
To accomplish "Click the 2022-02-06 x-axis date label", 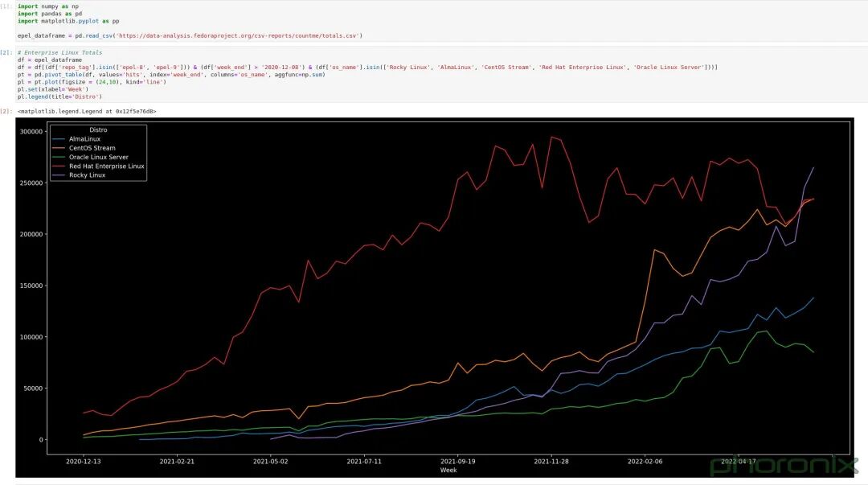I will click(x=645, y=461).
